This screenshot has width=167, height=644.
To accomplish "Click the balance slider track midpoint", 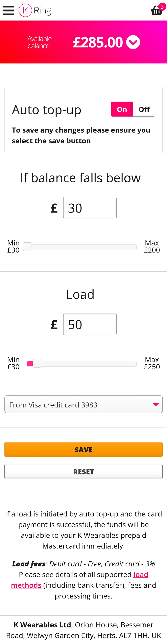I will click(x=80, y=247).
